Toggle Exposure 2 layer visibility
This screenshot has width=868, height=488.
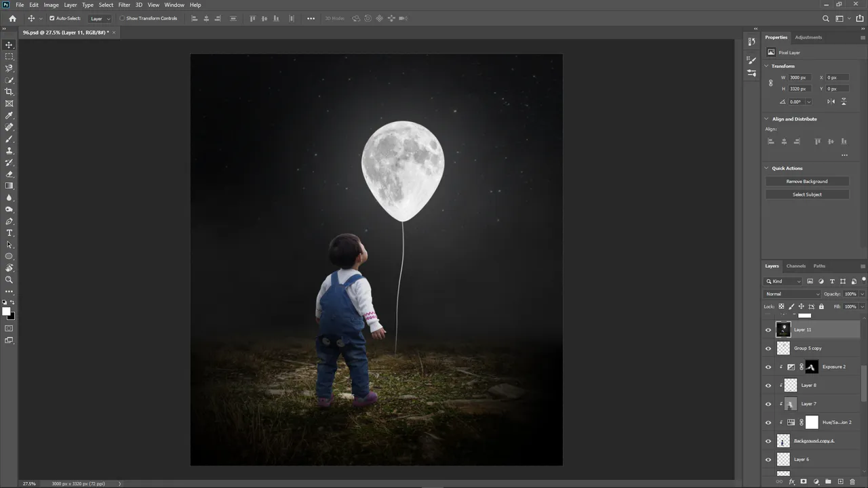pos(768,367)
